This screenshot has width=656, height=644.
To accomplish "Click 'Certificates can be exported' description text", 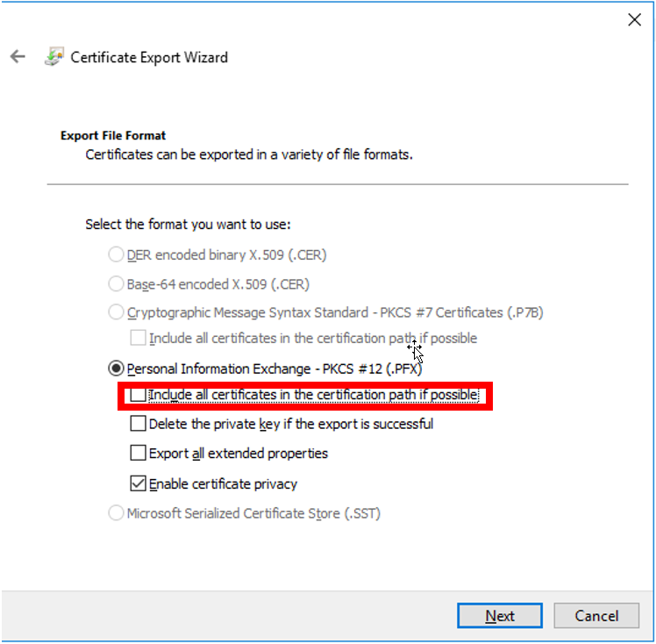I will coord(249,154).
